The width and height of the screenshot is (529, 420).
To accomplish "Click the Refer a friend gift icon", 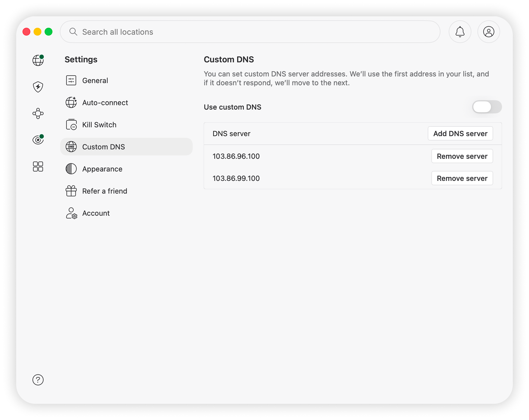I will pos(71,191).
